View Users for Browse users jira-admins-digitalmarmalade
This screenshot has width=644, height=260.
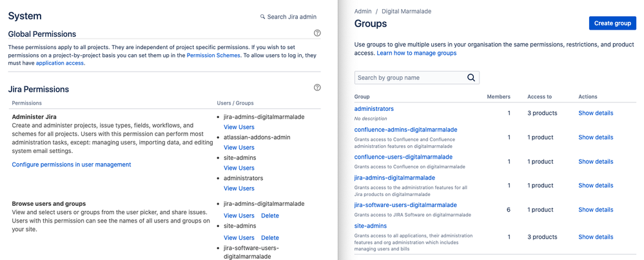(239, 215)
